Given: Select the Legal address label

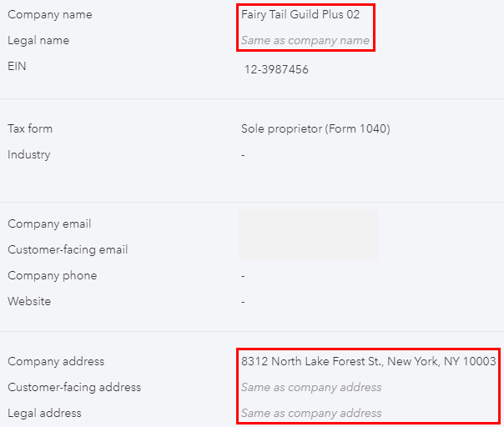Looking at the screenshot, I should [x=44, y=413].
